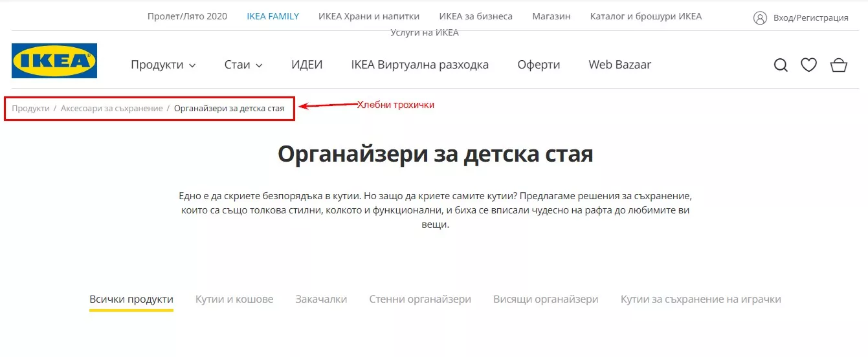This screenshot has height=357, width=868.
Task: Click the Органайзери за детска стая heading
Action: click(435, 155)
